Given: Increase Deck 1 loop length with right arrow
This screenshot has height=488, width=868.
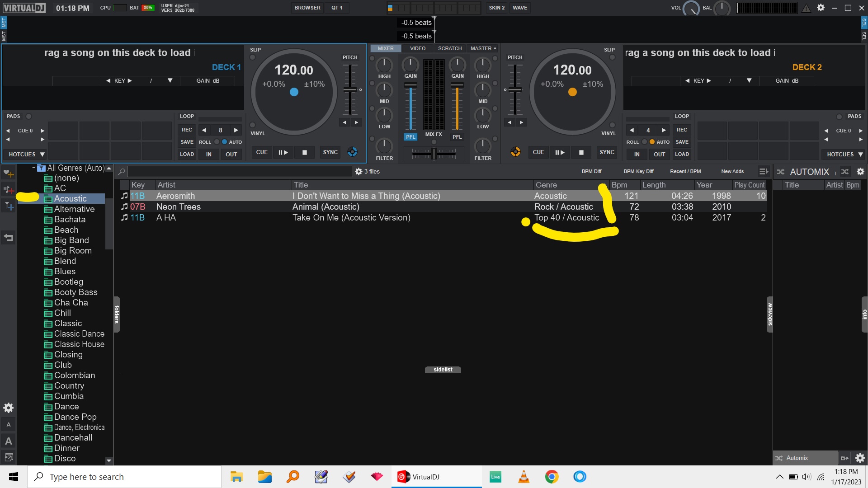Looking at the screenshot, I should click(236, 130).
